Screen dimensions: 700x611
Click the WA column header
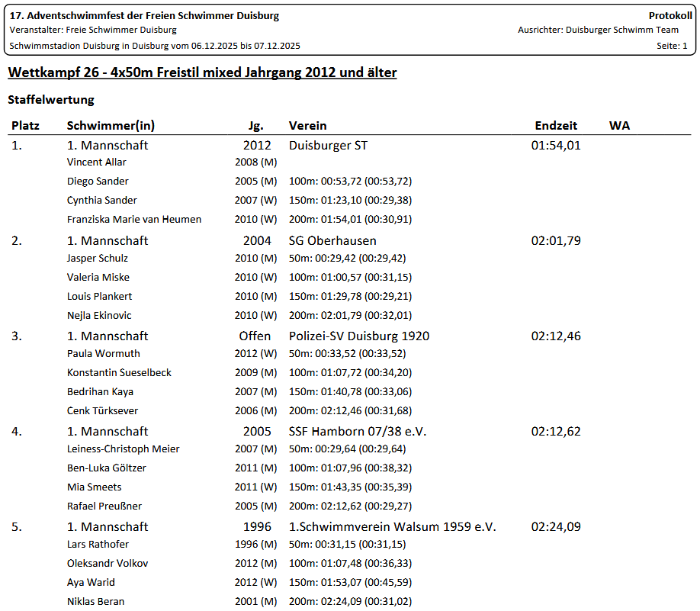tap(619, 126)
